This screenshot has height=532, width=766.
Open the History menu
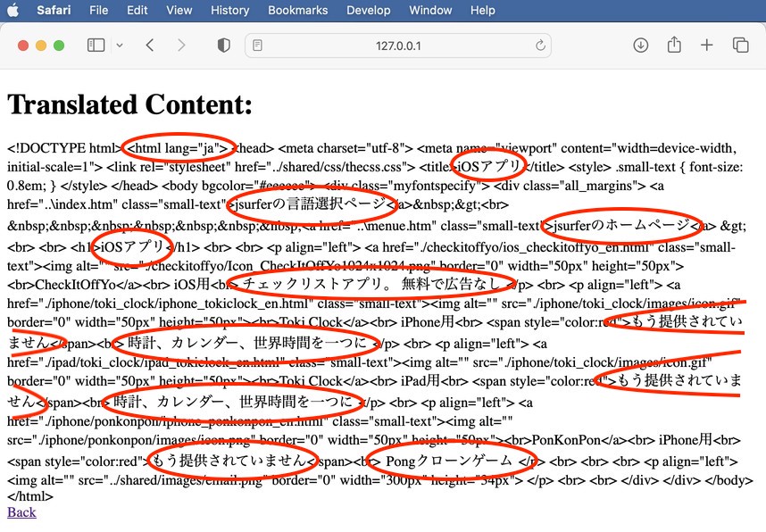[229, 11]
